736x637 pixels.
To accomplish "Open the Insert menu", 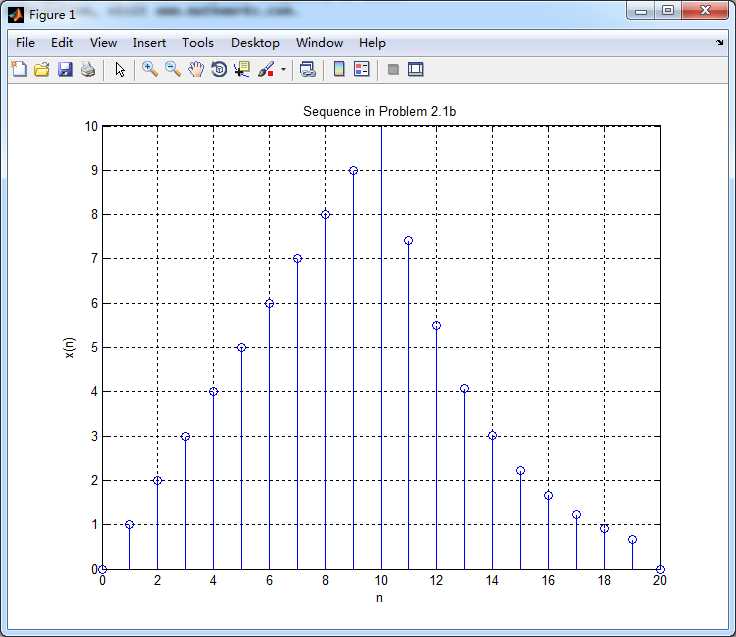I will pos(149,43).
